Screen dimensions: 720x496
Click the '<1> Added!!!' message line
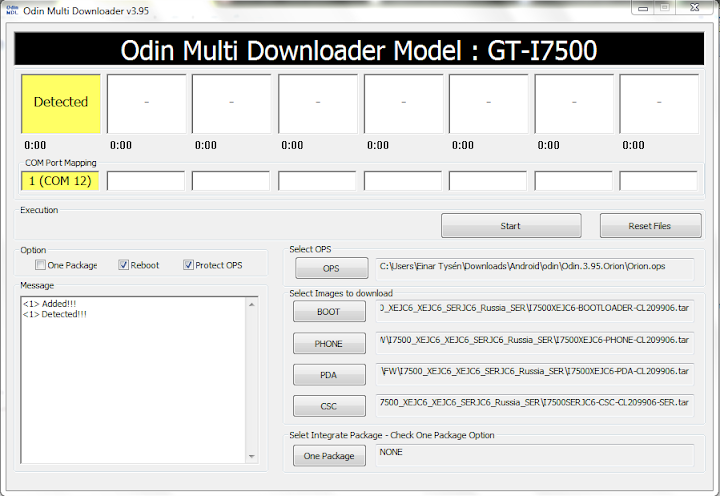point(50,304)
